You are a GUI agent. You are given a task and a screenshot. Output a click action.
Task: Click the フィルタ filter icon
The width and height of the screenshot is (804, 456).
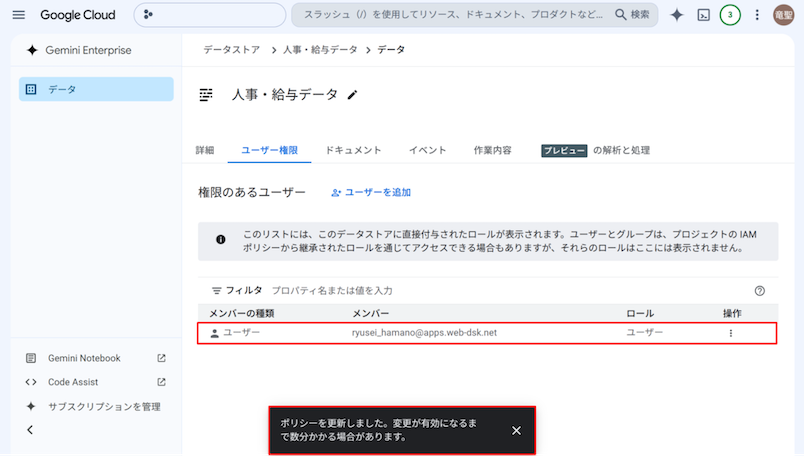coord(216,291)
